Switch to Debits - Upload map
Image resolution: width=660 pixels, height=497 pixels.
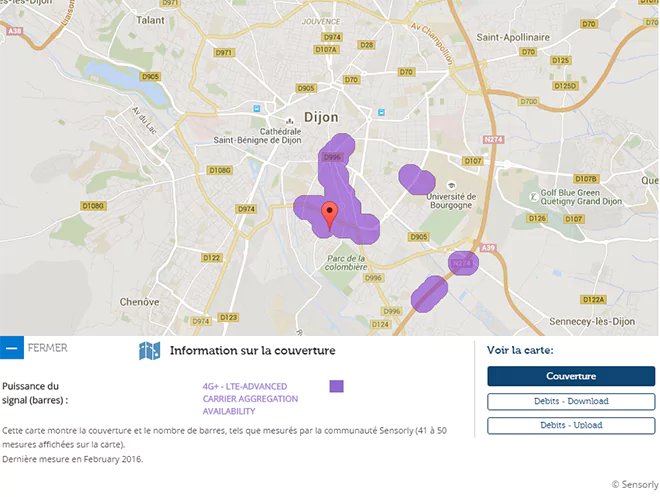pyautogui.click(x=571, y=425)
